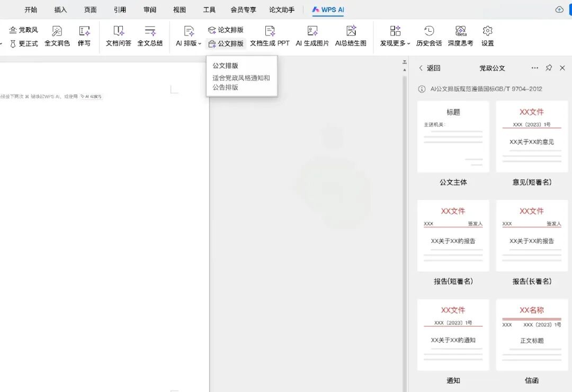Open AI 生成图片 image generator
572x392 pixels.
312,36
